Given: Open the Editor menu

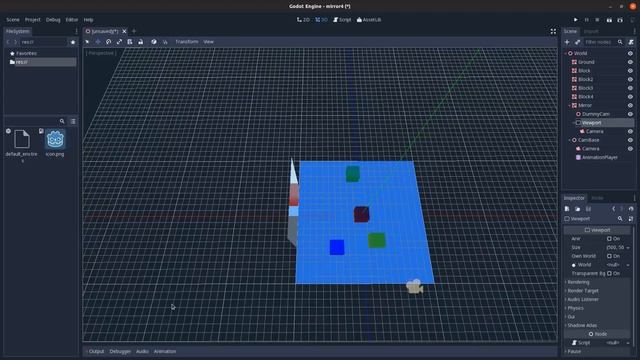Looking at the screenshot, I should click(x=72, y=20).
